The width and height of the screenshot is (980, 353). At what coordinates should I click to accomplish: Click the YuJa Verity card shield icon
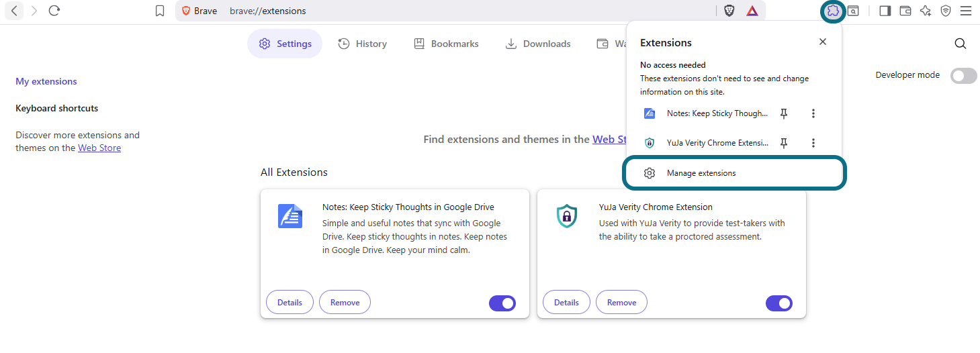click(567, 216)
